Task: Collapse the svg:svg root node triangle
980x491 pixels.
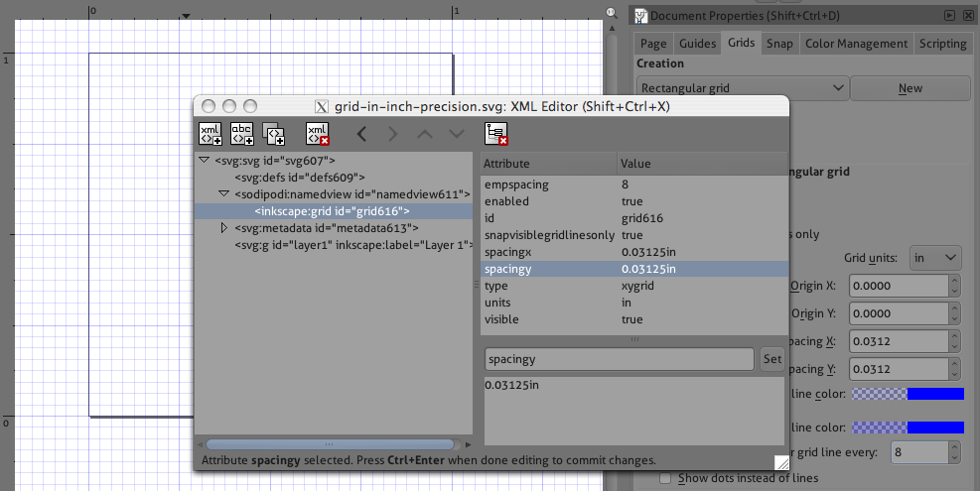Action: click(x=204, y=161)
